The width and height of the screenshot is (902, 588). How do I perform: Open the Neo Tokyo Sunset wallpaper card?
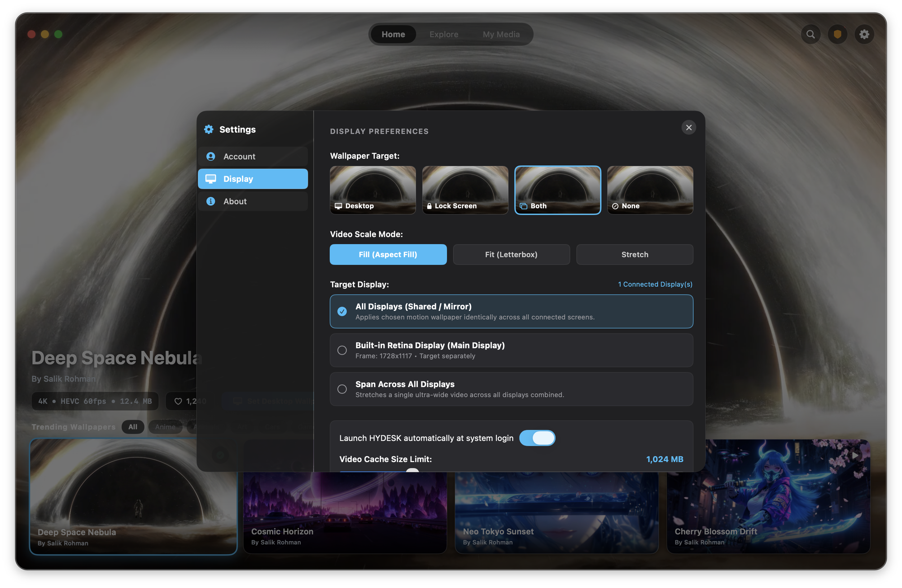[556, 497]
